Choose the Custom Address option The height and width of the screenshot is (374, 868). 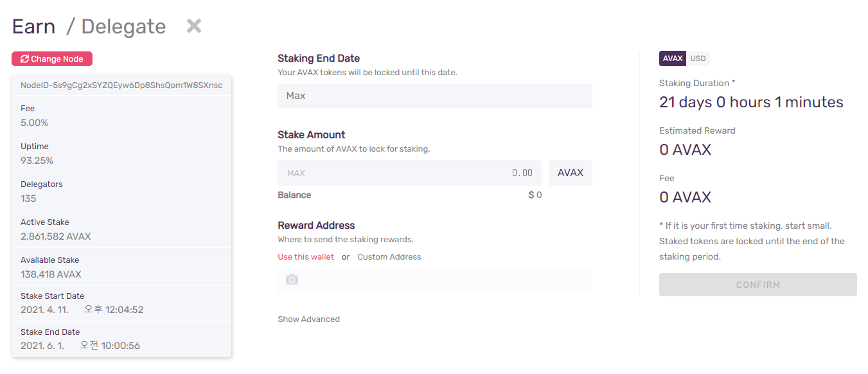coord(389,257)
